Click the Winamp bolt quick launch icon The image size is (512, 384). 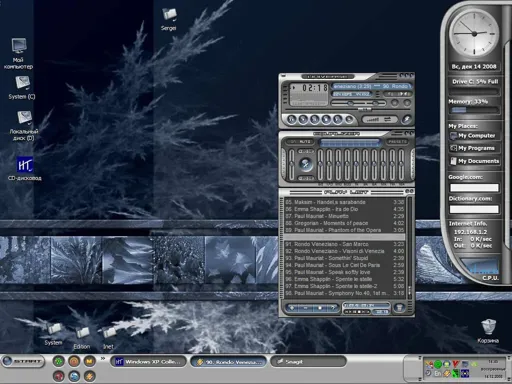point(89,376)
